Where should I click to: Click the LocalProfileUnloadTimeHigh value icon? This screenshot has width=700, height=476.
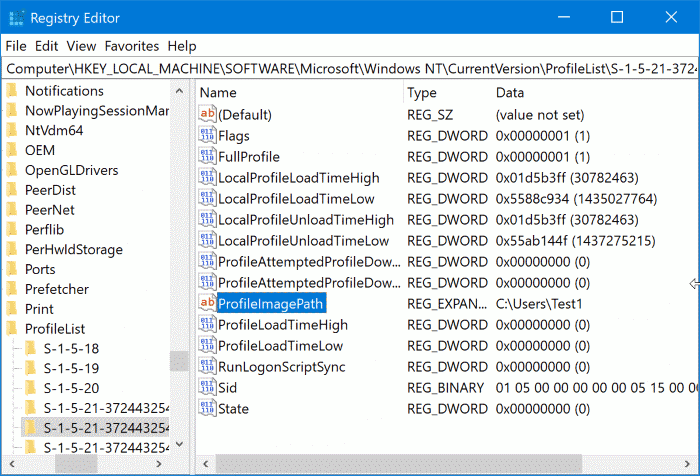207,219
